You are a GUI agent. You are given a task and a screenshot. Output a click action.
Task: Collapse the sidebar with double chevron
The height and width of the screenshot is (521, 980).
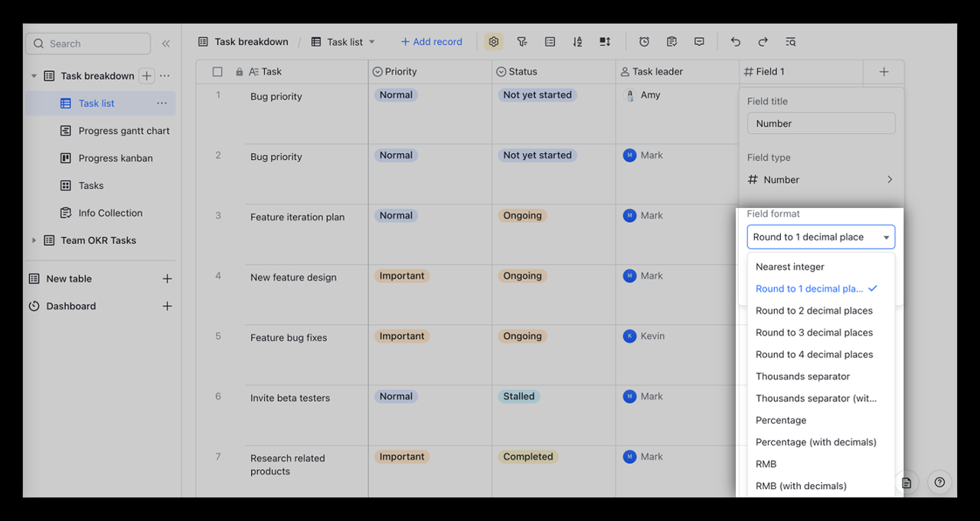click(165, 44)
